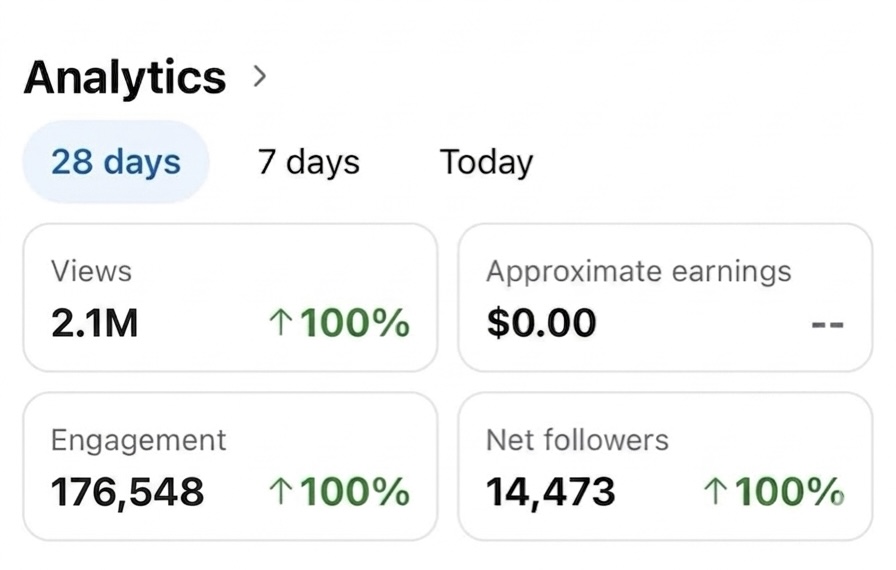896x570 pixels.
Task: Click the Views 100% change percentage
Action: (x=355, y=323)
